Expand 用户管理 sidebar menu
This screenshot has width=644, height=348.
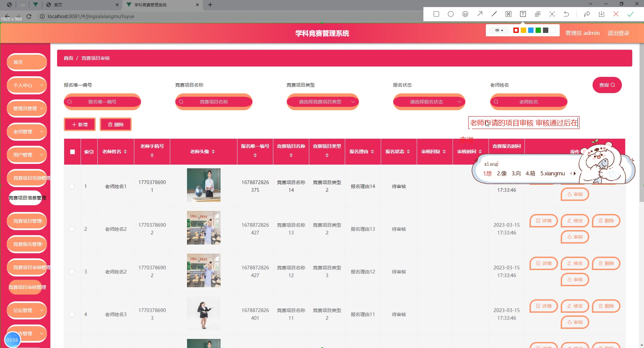(x=27, y=155)
